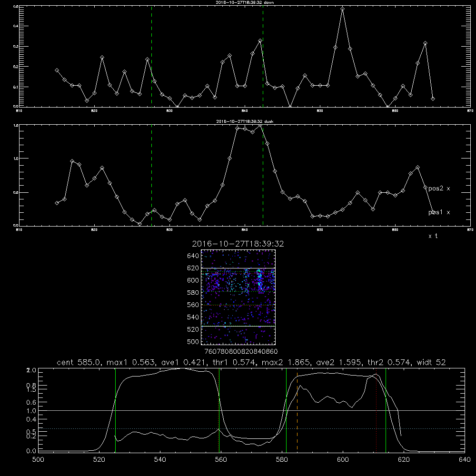Click the tallest peak diamond in dawn plot
The image size is (476, 476).
click(x=342, y=9)
